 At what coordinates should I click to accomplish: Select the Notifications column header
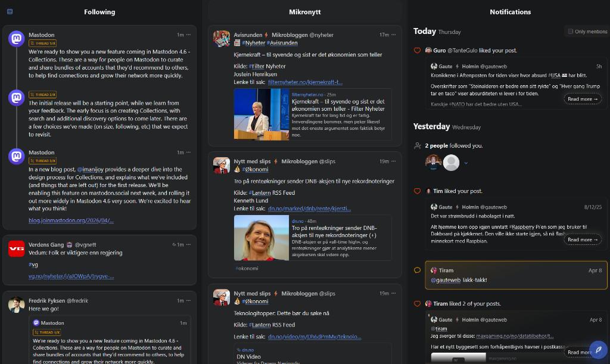(x=510, y=12)
